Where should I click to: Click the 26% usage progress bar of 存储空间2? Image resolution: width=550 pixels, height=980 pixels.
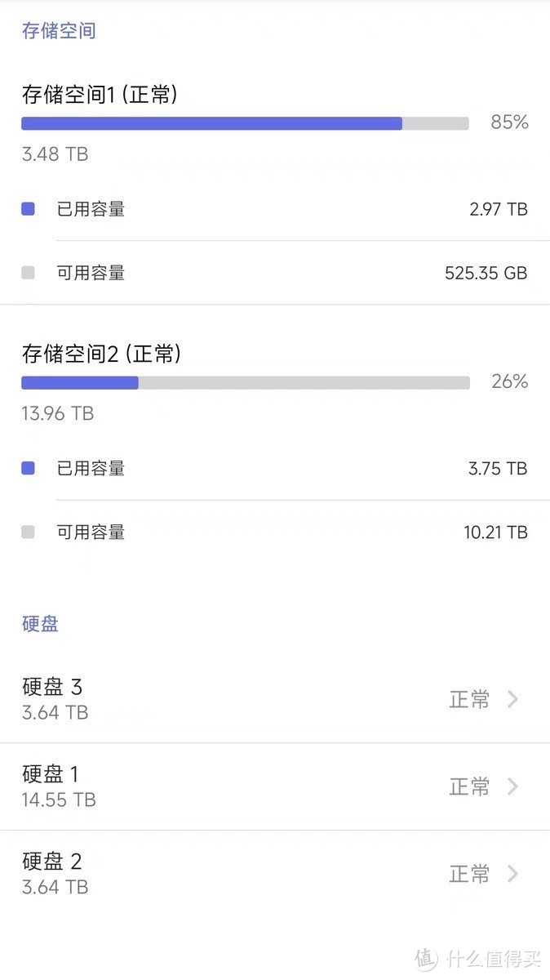[x=245, y=382]
